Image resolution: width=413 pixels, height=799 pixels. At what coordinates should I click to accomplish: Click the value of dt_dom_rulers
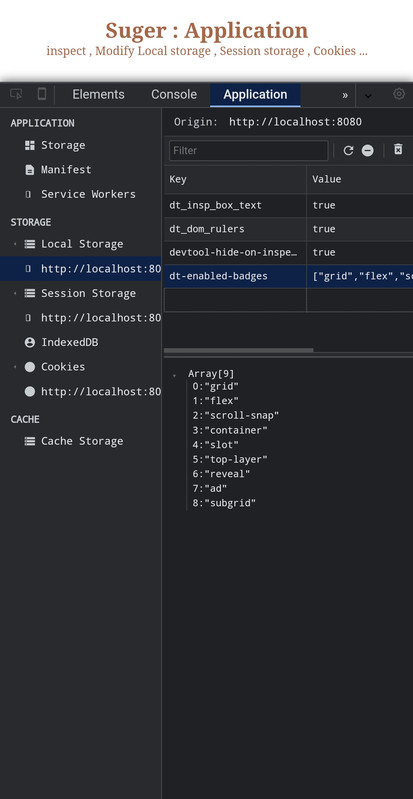(360, 229)
